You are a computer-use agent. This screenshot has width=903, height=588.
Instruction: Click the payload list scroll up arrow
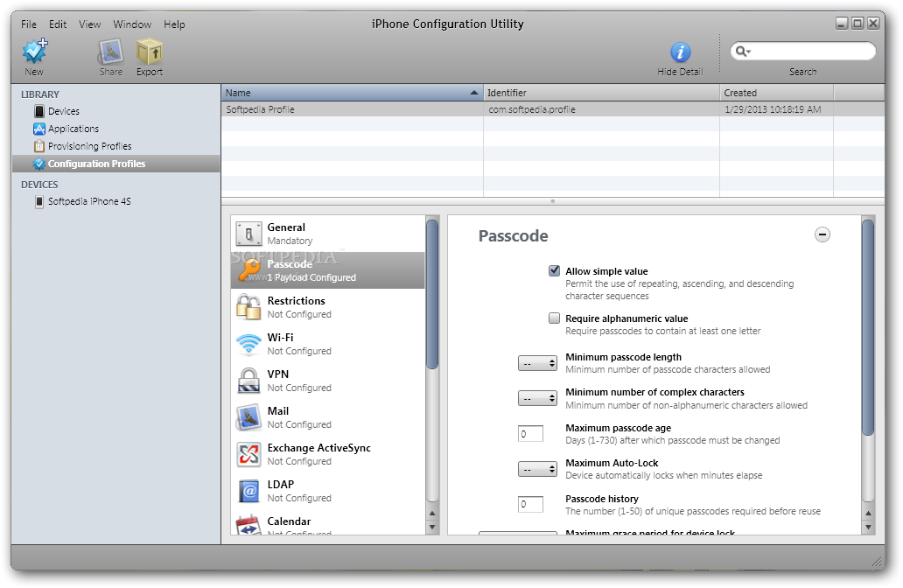pos(432,513)
